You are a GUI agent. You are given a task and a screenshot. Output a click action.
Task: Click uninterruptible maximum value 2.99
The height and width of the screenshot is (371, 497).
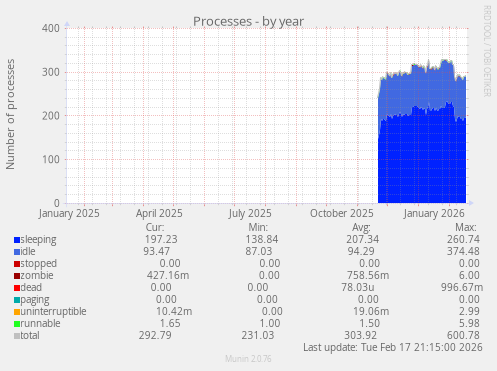point(469,311)
